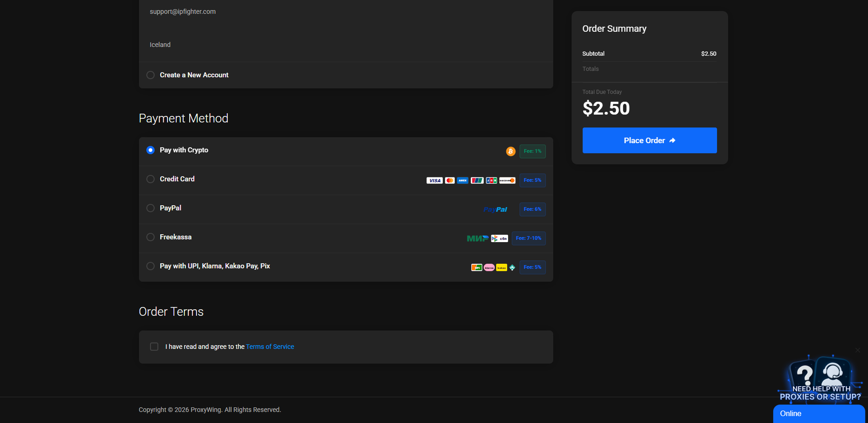Screen dimensions: 868x423
Task: Click the Fee: 6% badge
Action: [533, 210]
